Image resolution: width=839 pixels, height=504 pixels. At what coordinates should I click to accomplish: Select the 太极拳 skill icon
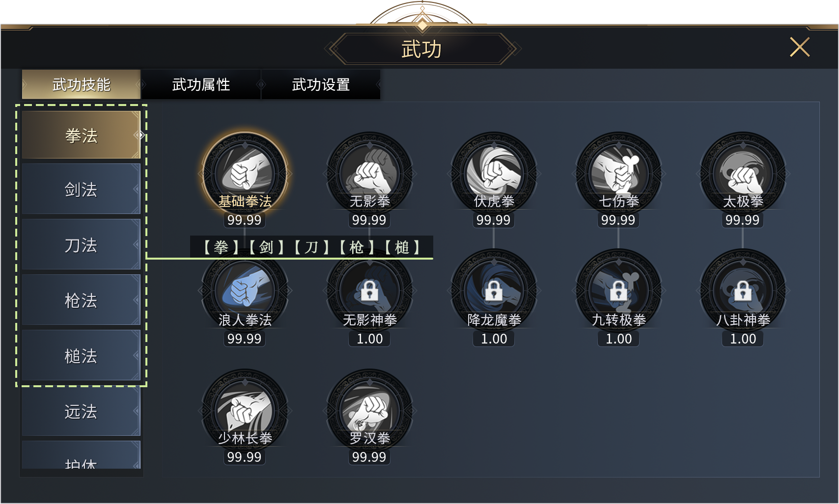(743, 174)
